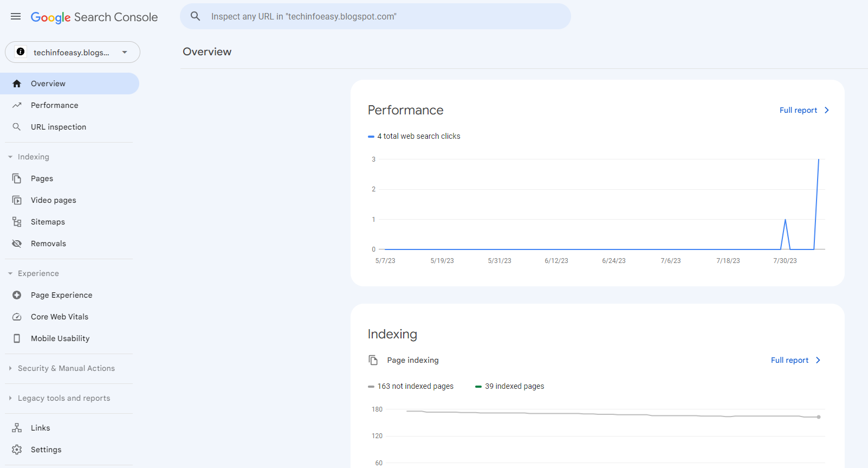Screen dimensions: 868x468
Task: Click the Core Web Vitals gauge icon
Action: point(17,317)
